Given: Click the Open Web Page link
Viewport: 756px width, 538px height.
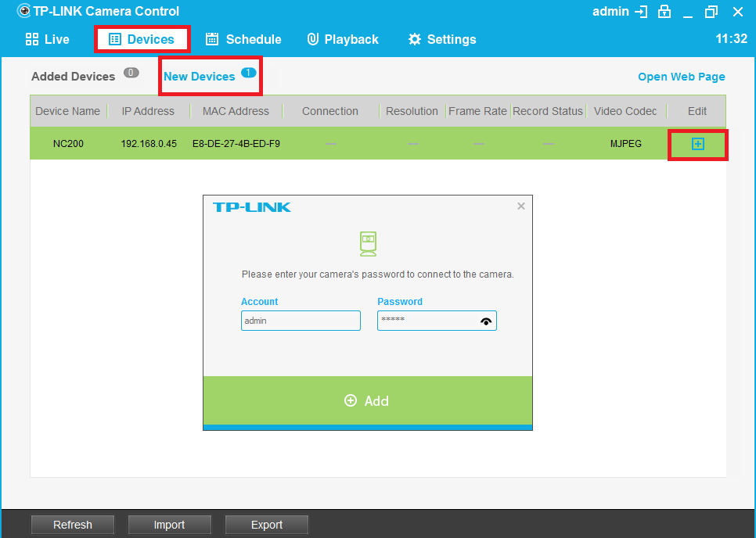Looking at the screenshot, I should (682, 77).
